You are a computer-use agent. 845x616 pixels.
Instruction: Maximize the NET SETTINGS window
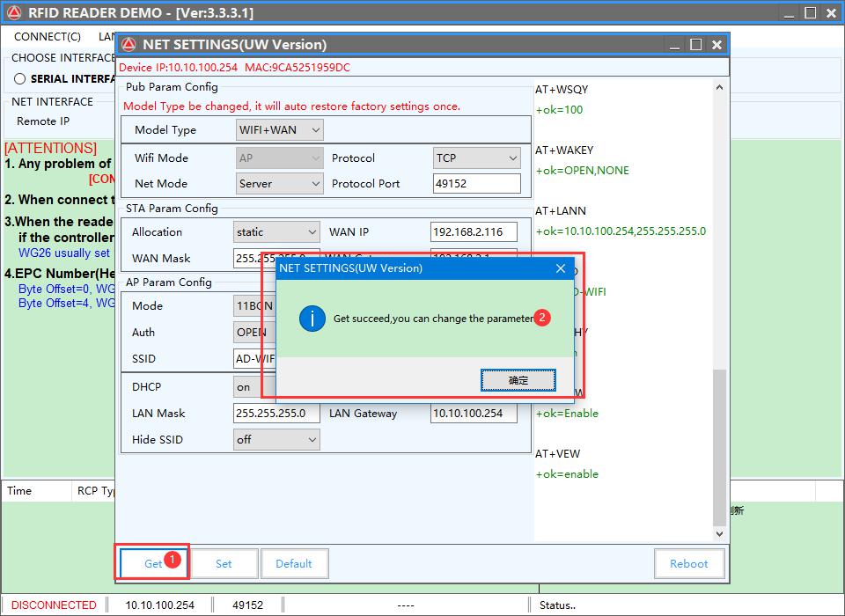tap(695, 44)
